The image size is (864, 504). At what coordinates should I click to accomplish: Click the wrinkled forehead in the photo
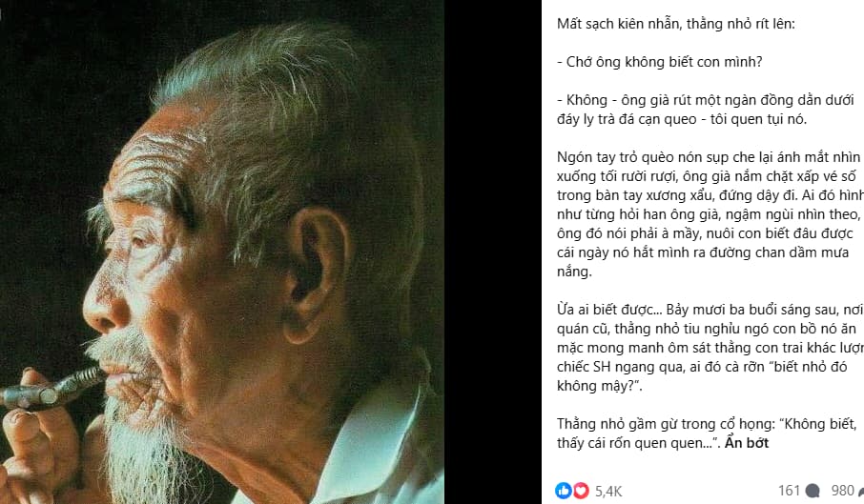(149, 165)
